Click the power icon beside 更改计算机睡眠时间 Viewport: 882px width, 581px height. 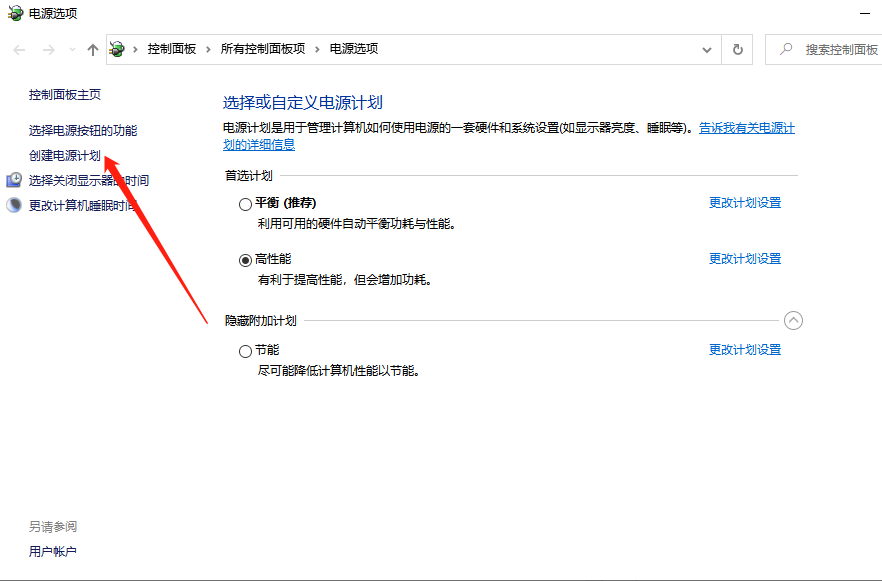(12, 205)
